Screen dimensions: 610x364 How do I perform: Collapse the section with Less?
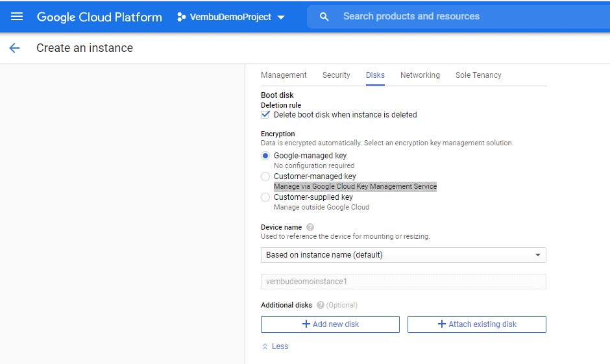coord(274,346)
